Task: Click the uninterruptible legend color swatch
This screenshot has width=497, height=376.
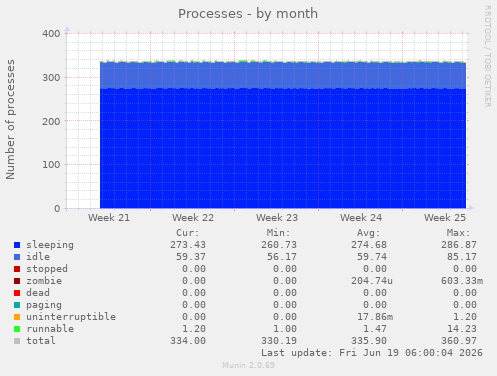Action: [x=17, y=317]
